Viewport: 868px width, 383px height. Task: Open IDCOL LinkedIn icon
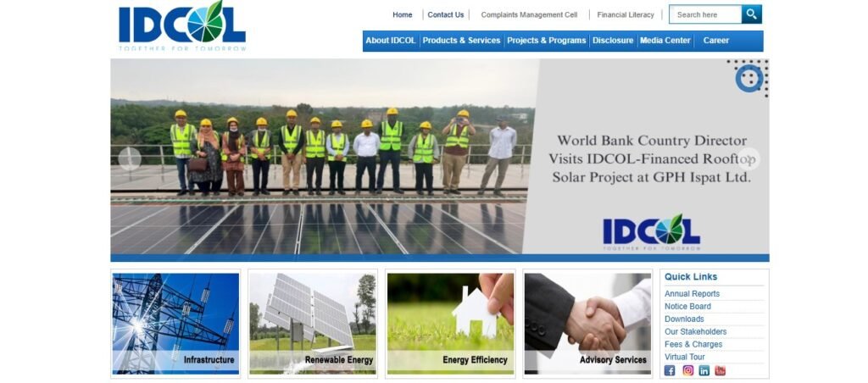(704, 371)
